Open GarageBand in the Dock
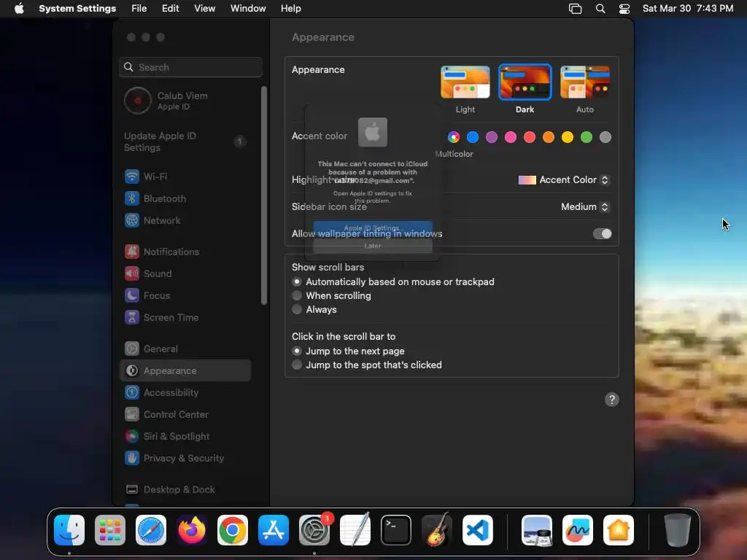747x560 pixels. (x=437, y=530)
